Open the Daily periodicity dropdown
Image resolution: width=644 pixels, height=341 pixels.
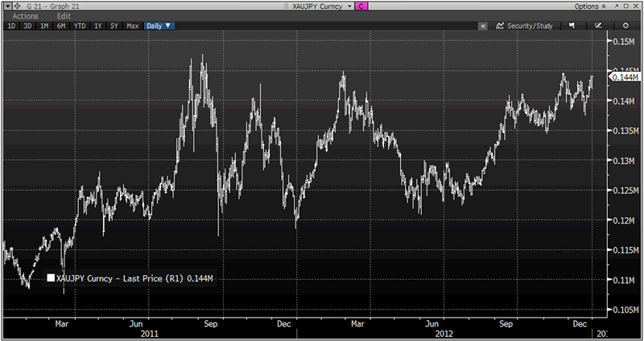[159, 26]
